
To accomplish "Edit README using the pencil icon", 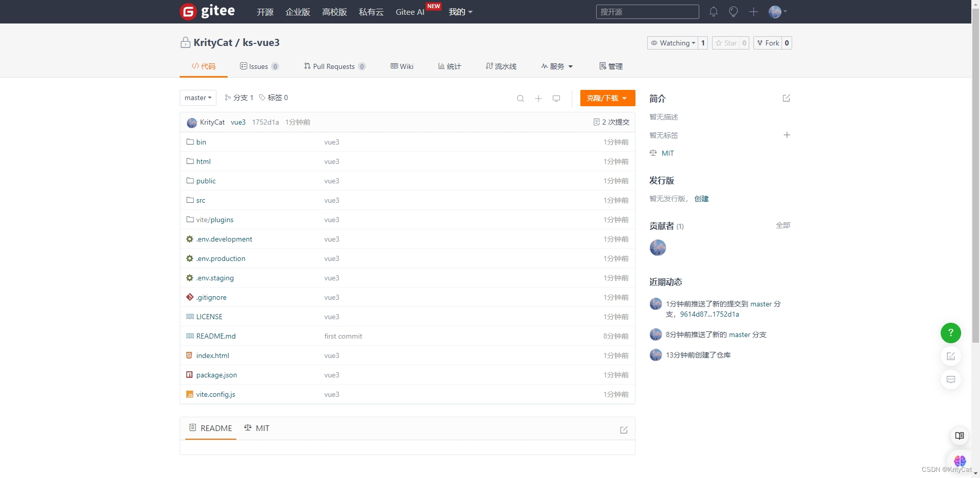I will click(x=624, y=430).
